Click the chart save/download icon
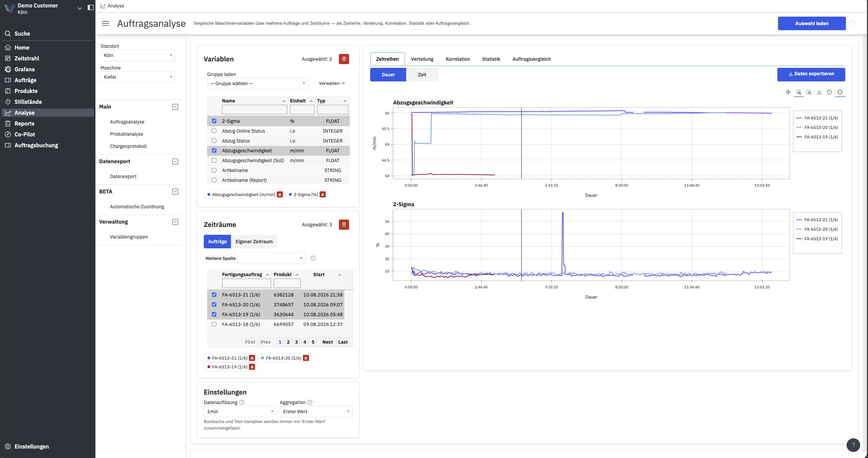This screenshot has height=458, width=868. tap(819, 92)
